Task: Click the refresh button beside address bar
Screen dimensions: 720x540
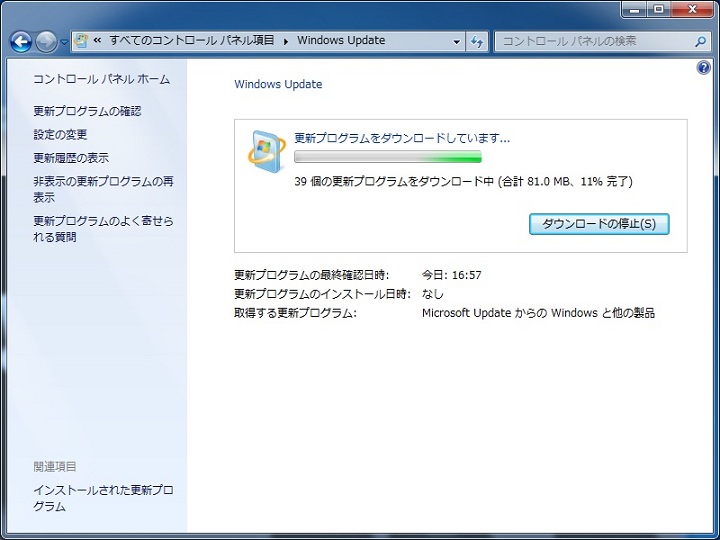Action: [477, 42]
